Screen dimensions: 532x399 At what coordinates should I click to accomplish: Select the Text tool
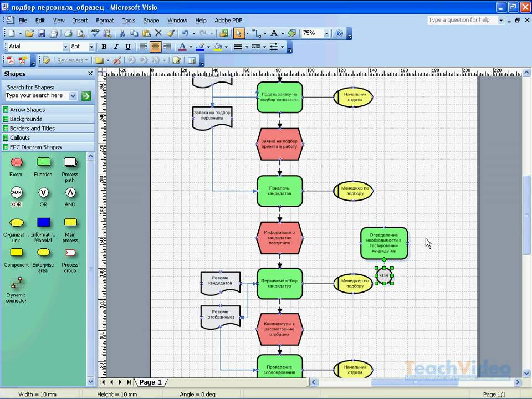click(x=274, y=33)
